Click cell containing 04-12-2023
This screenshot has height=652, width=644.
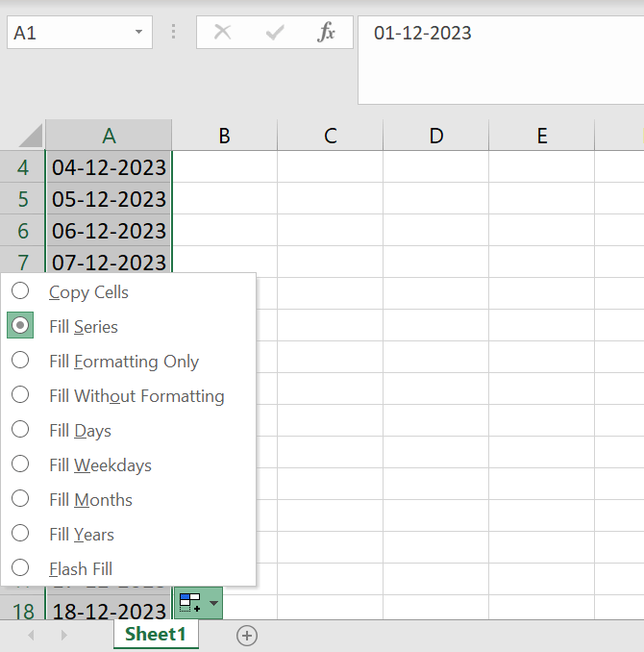109,166
